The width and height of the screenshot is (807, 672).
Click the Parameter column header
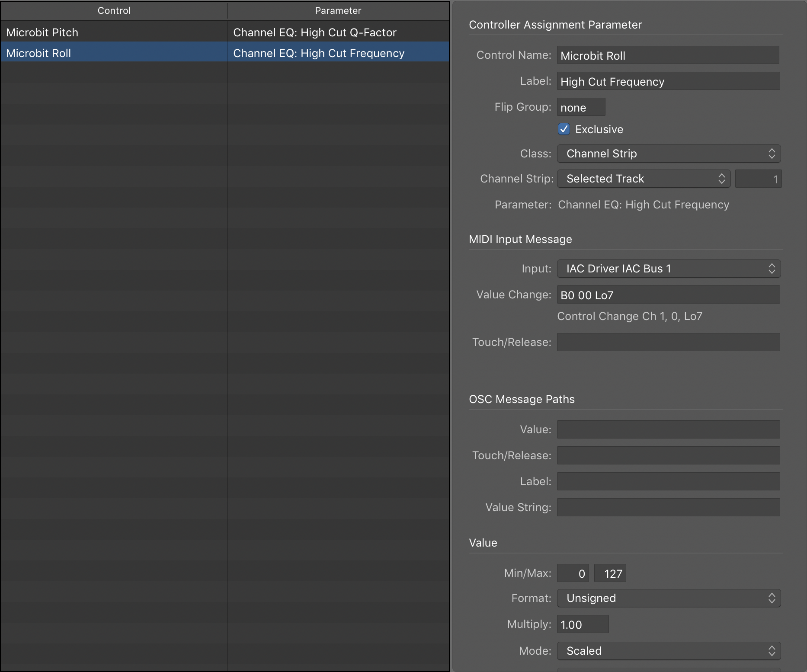pyautogui.click(x=338, y=10)
